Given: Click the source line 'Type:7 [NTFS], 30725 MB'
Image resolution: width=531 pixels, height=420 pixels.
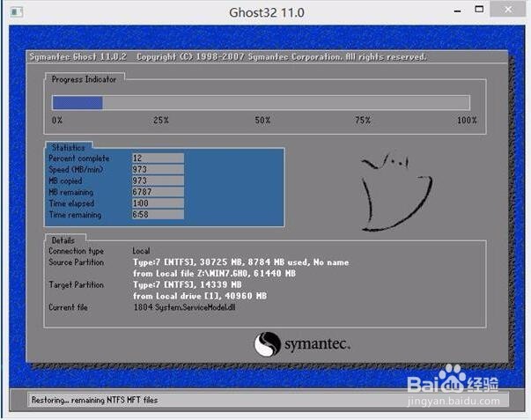Looking at the screenshot, I should click(240, 262).
